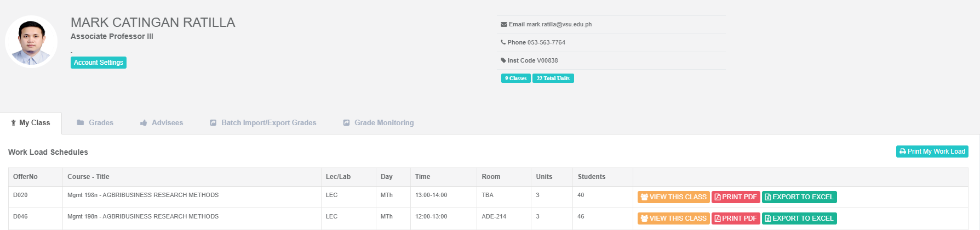980x230 pixels.
Task: View class for offer D046
Action: point(673,218)
